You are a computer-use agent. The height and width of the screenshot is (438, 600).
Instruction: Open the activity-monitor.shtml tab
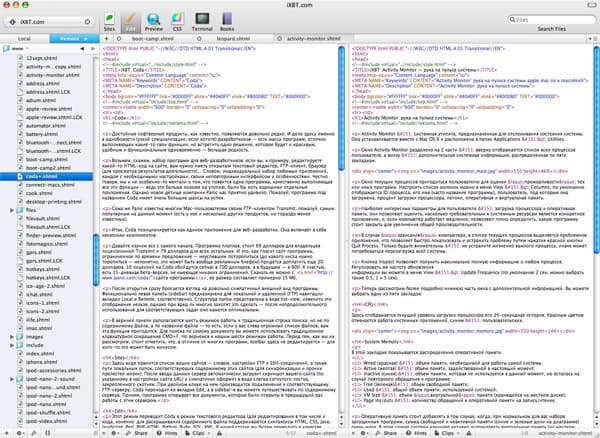point(308,38)
